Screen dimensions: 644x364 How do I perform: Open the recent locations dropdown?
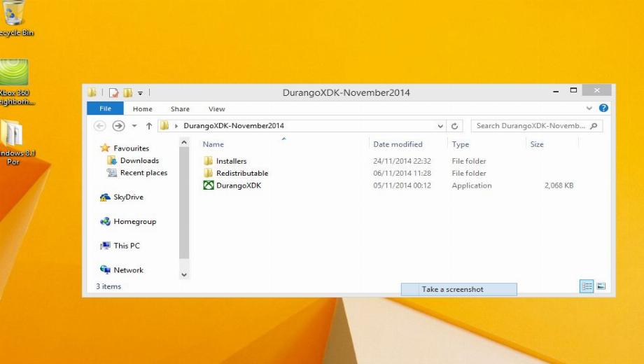(x=134, y=126)
